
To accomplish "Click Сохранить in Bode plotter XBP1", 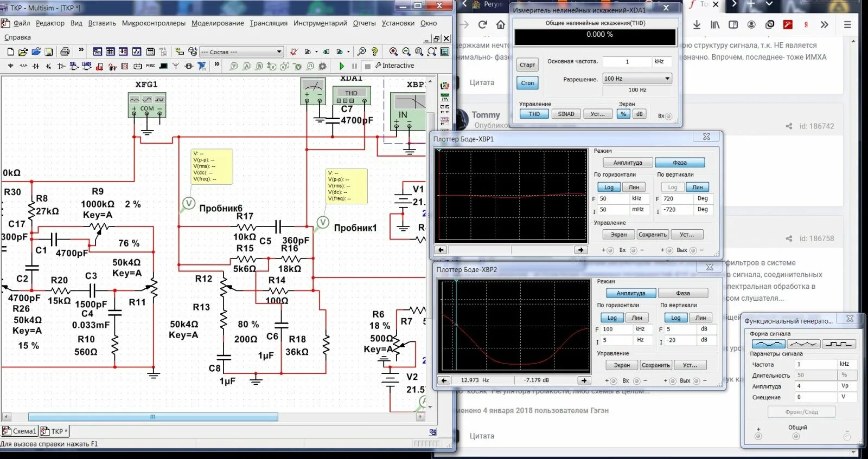I will point(652,235).
